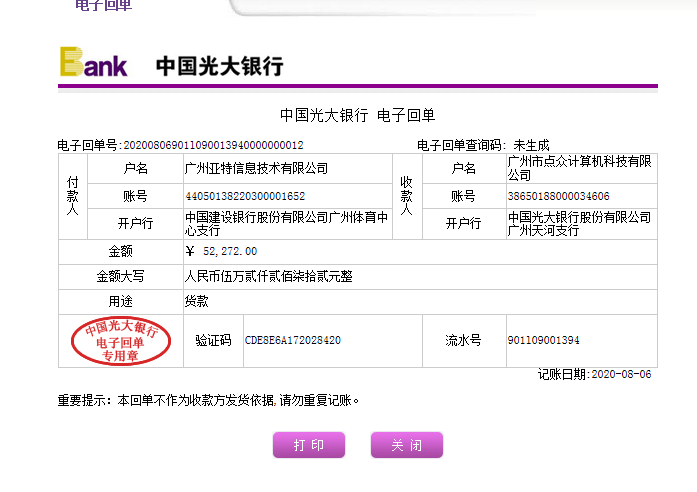Viewport: 697px width, 492px height.
Task: Click payer account 44050138220300001652
Action: 245,196
